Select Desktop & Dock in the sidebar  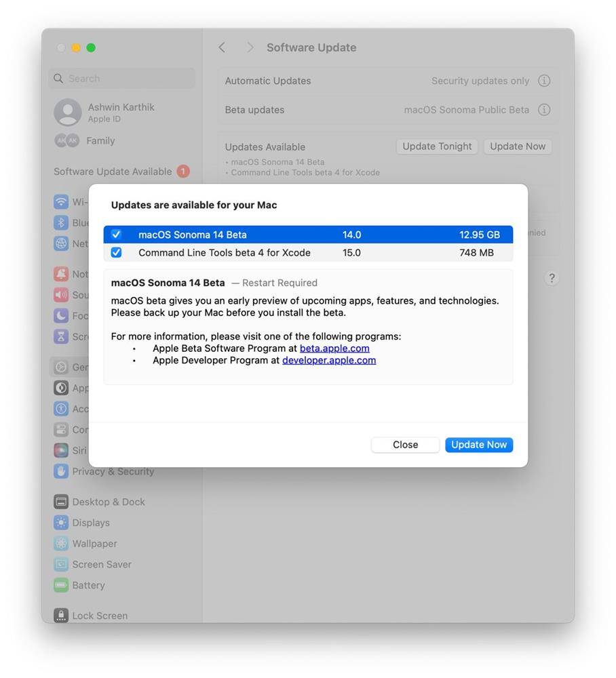(61, 501)
